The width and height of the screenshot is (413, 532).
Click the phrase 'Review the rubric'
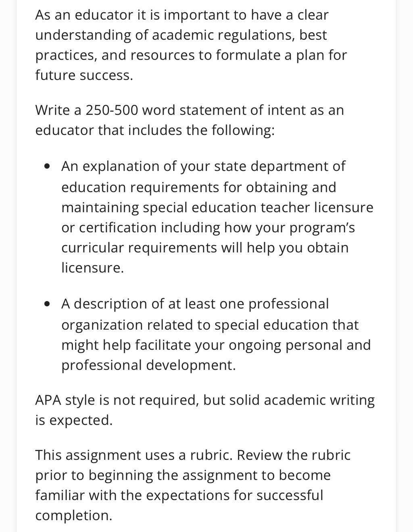pos(294,455)
